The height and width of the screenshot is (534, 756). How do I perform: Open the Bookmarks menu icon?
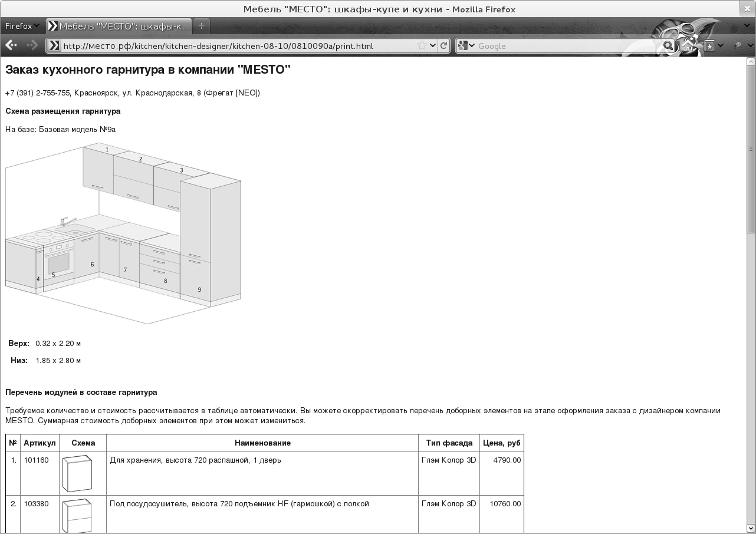click(x=709, y=46)
